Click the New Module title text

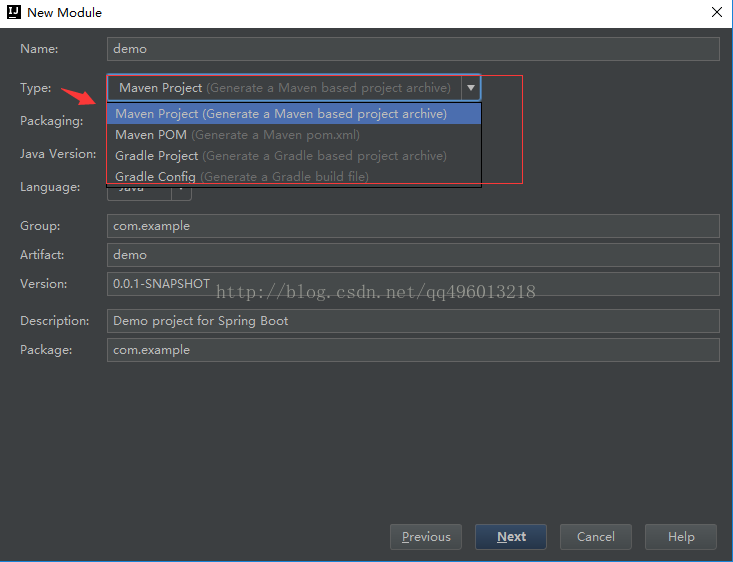(65, 13)
